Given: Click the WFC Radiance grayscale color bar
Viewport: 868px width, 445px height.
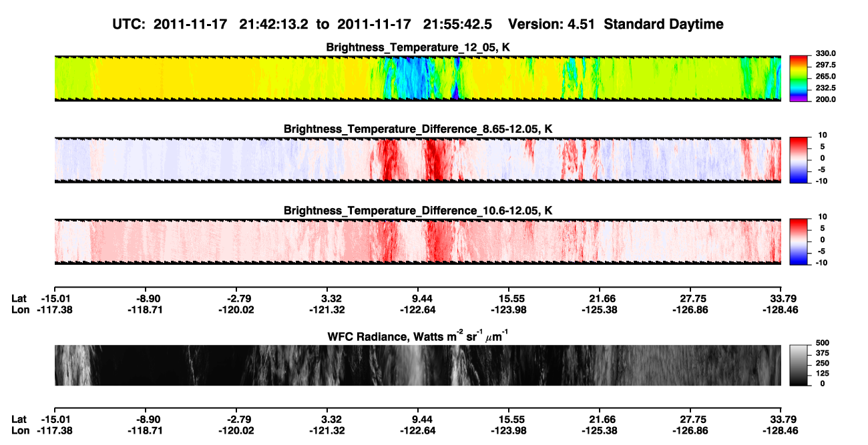Looking at the screenshot, I should [800, 366].
